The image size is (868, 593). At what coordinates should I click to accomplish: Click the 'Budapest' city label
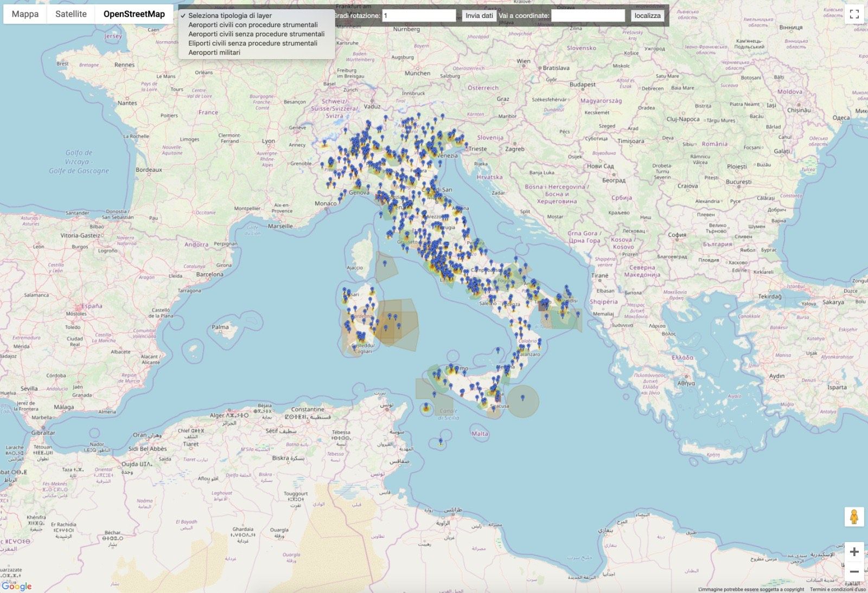583,85
